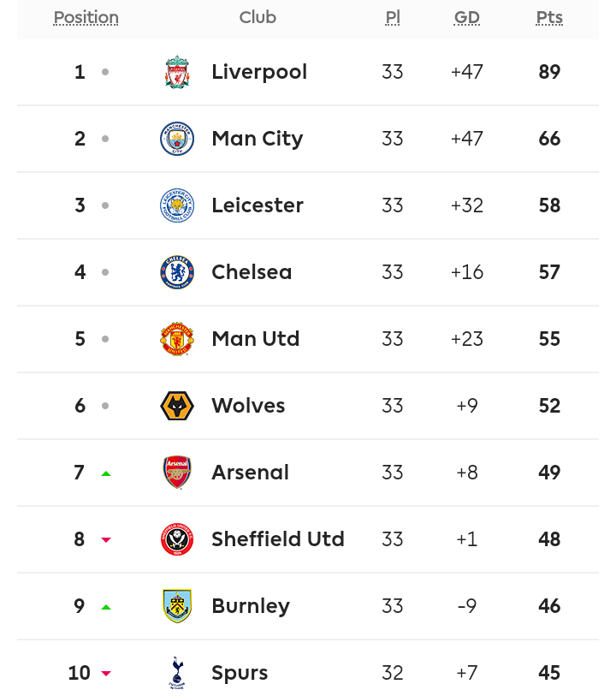Select the Spurs club name
Image resolution: width=616 pixels, height=696 pixels.
click(x=240, y=674)
